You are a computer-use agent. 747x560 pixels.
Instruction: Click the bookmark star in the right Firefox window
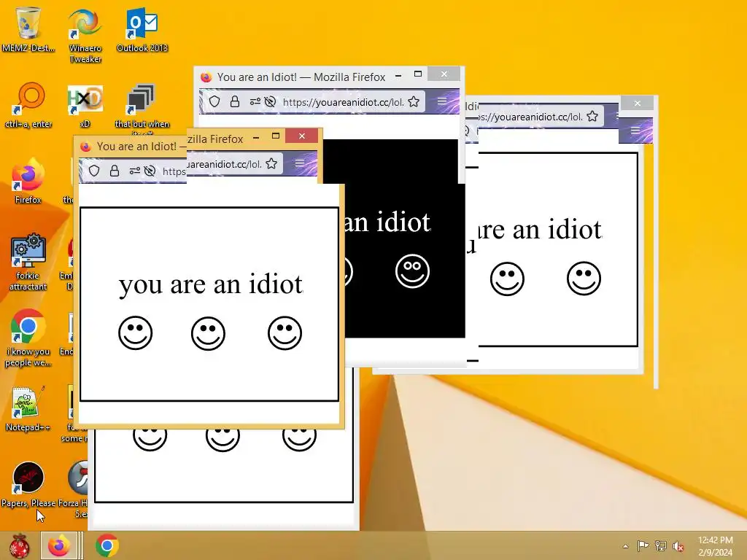[x=592, y=116]
